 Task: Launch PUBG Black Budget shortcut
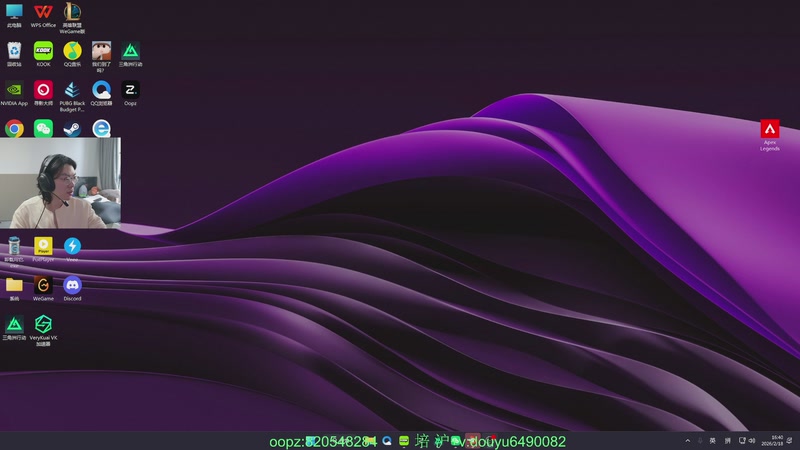(x=72, y=96)
